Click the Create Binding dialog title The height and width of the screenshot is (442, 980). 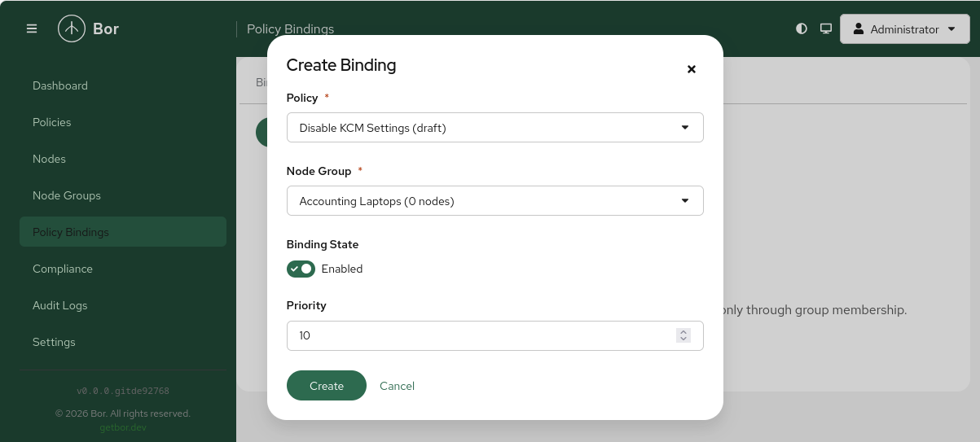pyautogui.click(x=341, y=65)
